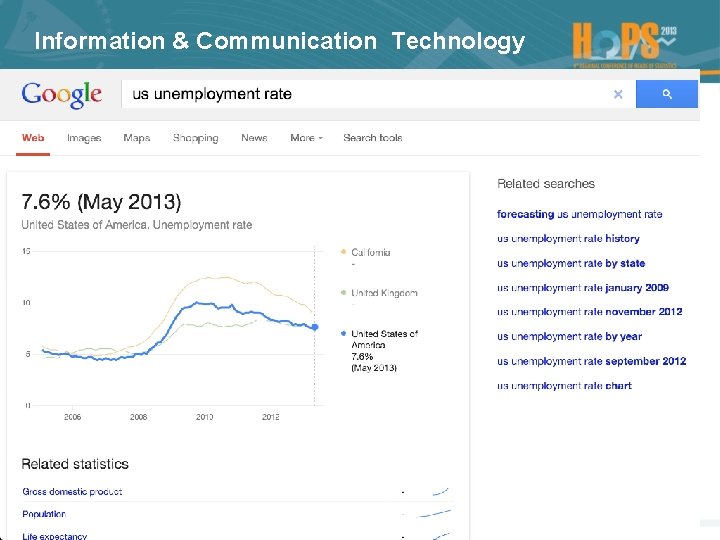Viewport: 720px width, 540px height.
Task: Switch to the News tab
Action: [254, 138]
